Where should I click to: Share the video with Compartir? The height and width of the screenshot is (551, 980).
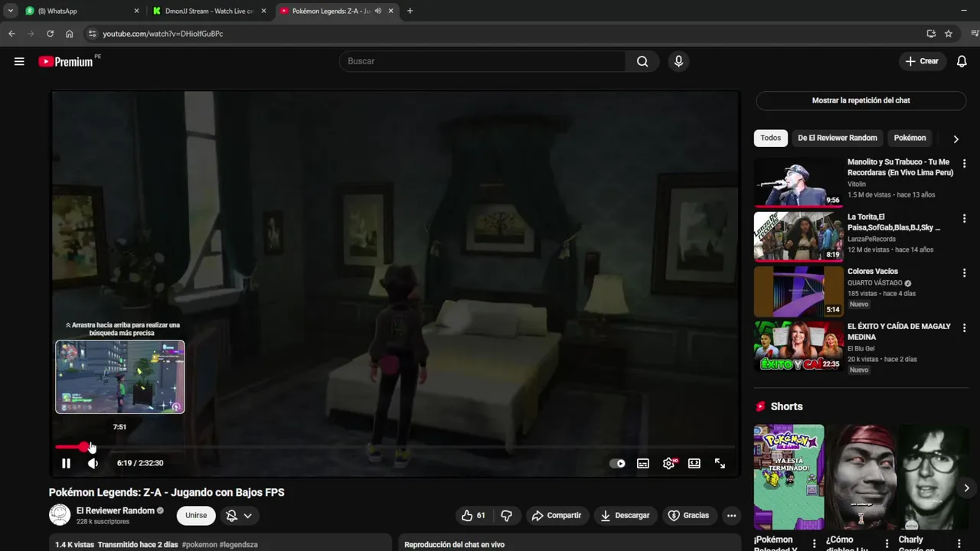click(557, 516)
